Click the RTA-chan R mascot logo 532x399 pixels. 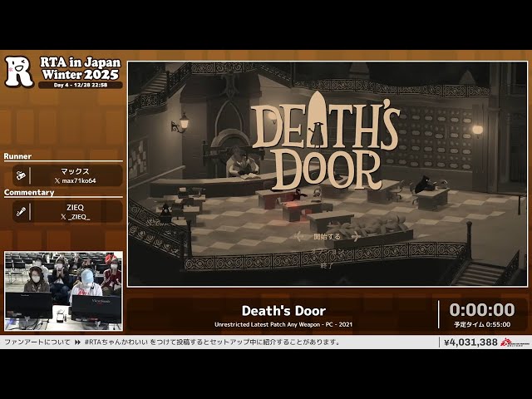[19, 71]
